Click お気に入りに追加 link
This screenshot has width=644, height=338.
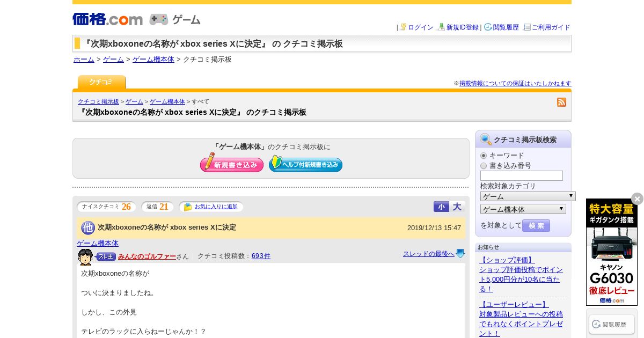click(x=216, y=207)
